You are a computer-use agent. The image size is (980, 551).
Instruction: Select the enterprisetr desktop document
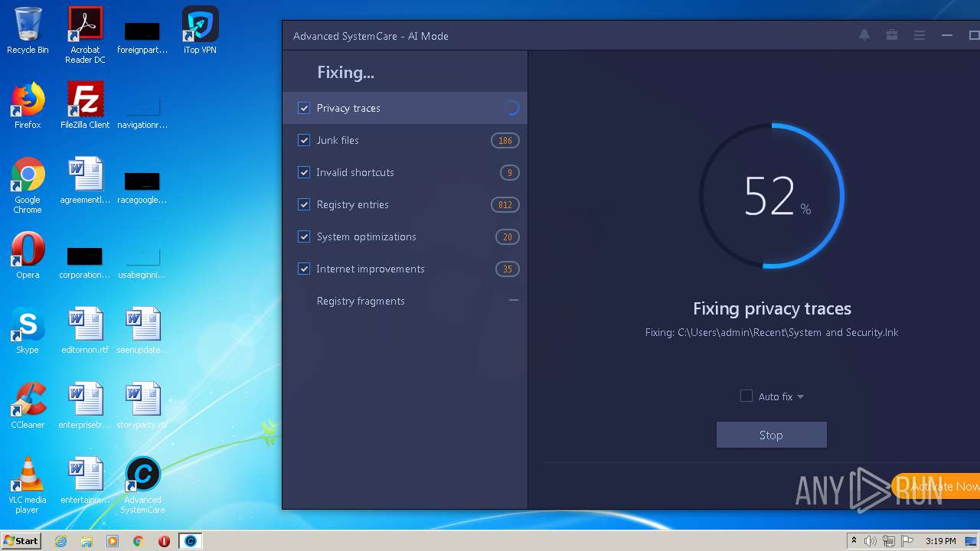pos(85,406)
